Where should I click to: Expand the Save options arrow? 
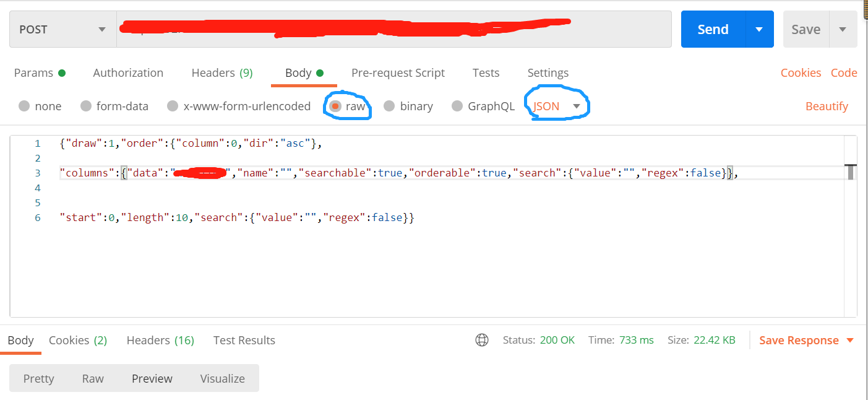(x=842, y=29)
